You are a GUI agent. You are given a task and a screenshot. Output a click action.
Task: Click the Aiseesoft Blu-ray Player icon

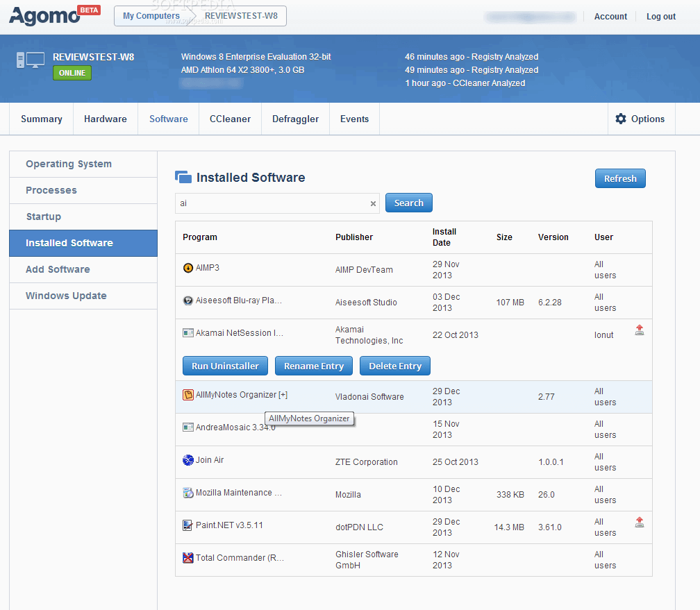188,300
